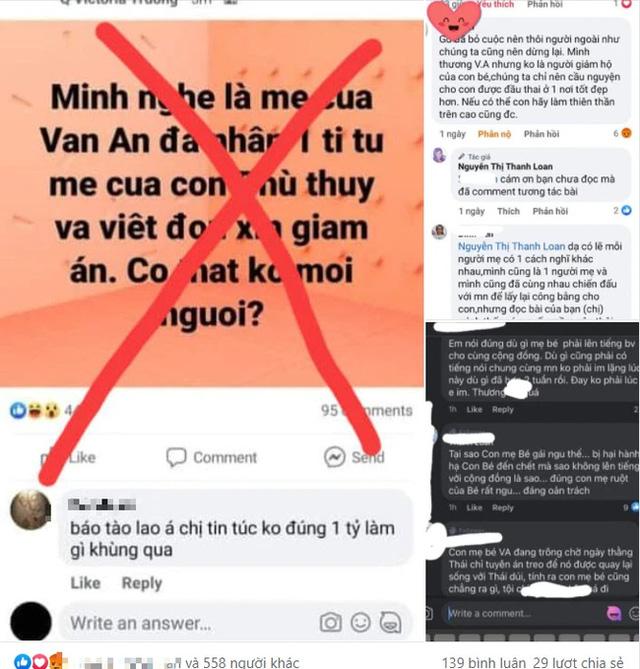Click the purple GIF sticker icon in dark comment box
This screenshot has height=669, width=640.
(x=614, y=614)
